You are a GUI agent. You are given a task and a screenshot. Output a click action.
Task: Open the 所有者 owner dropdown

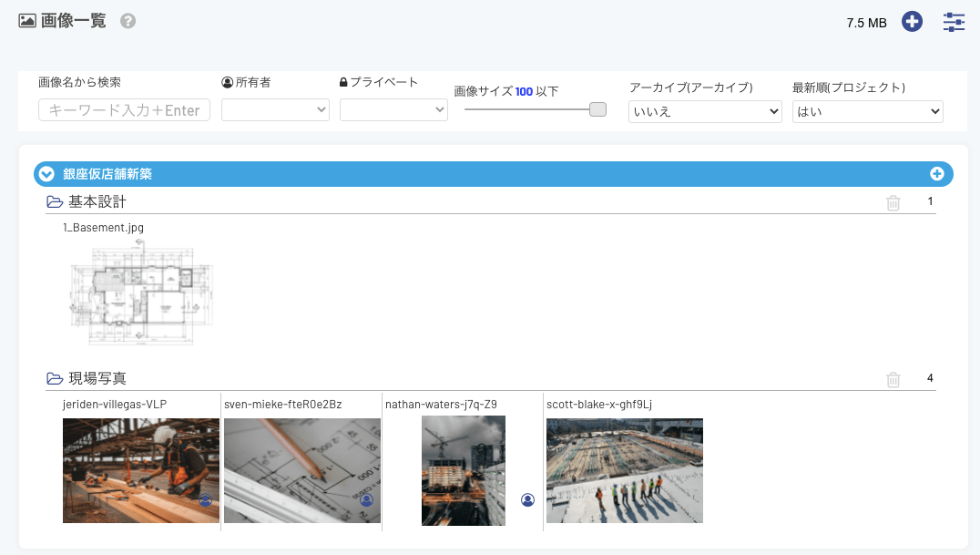click(275, 110)
